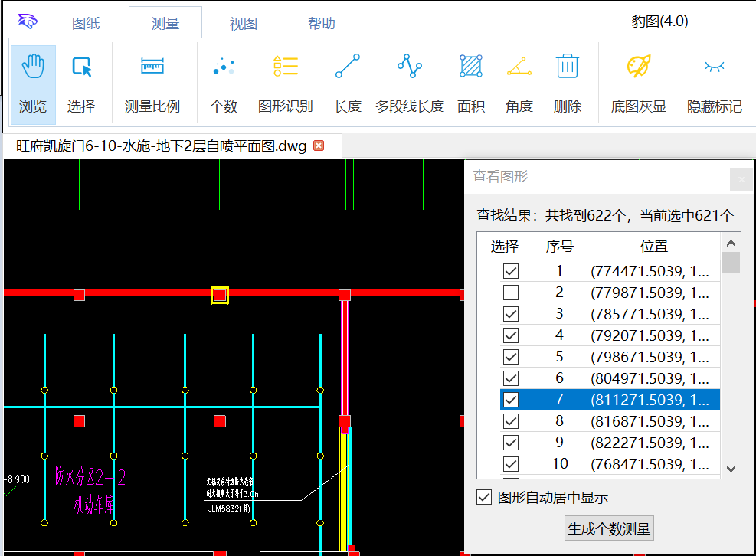This screenshot has height=556, width=756.
Task: Select the 多段线长度 polyline tool
Action: tap(409, 85)
